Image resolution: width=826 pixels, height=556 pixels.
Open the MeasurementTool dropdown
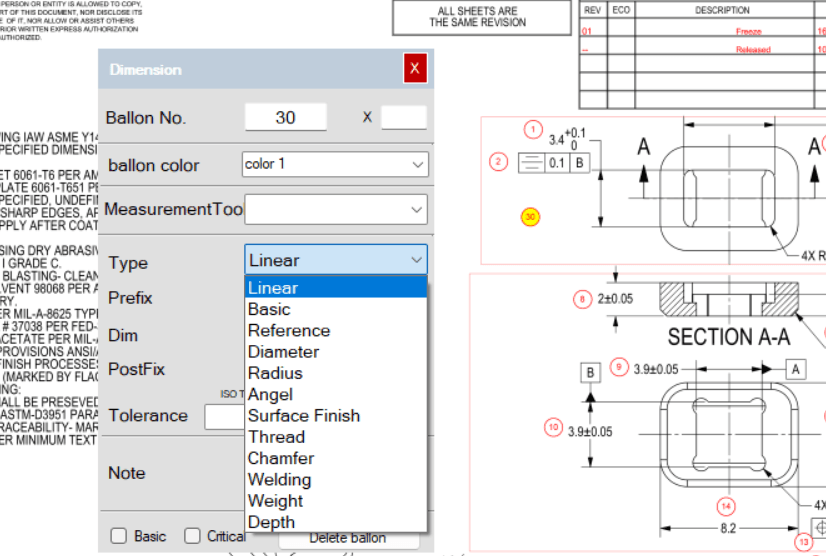pos(336,210)
